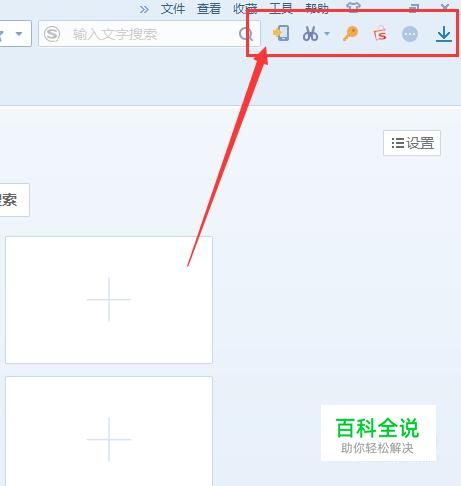Viewport: 461px width, 486px height.
Task: Click the round more-options ellipsis icon
Action: [410, 34]
